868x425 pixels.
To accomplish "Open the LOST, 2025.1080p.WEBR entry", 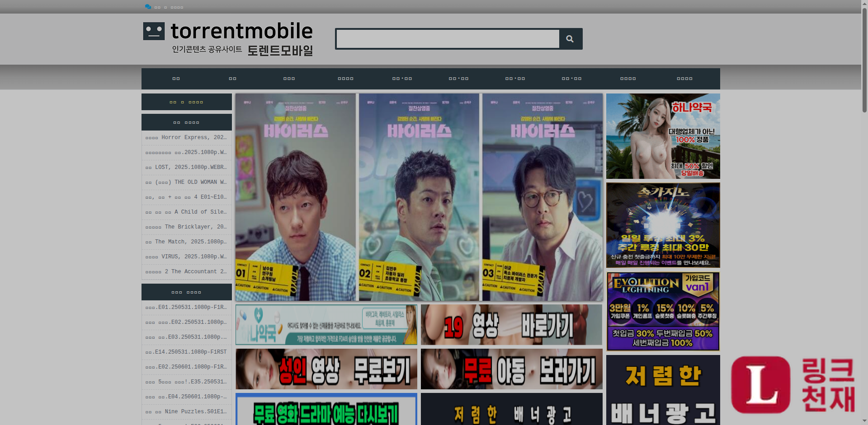I will (186, 168).
